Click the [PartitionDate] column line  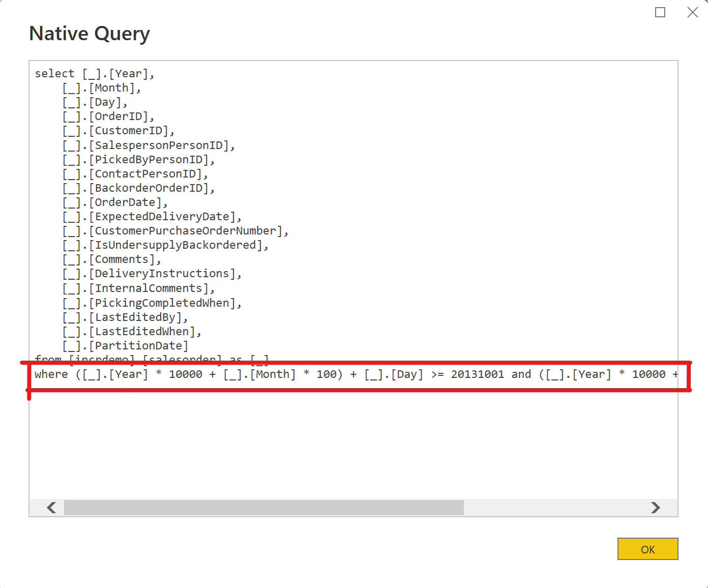[x=125, y=345]
